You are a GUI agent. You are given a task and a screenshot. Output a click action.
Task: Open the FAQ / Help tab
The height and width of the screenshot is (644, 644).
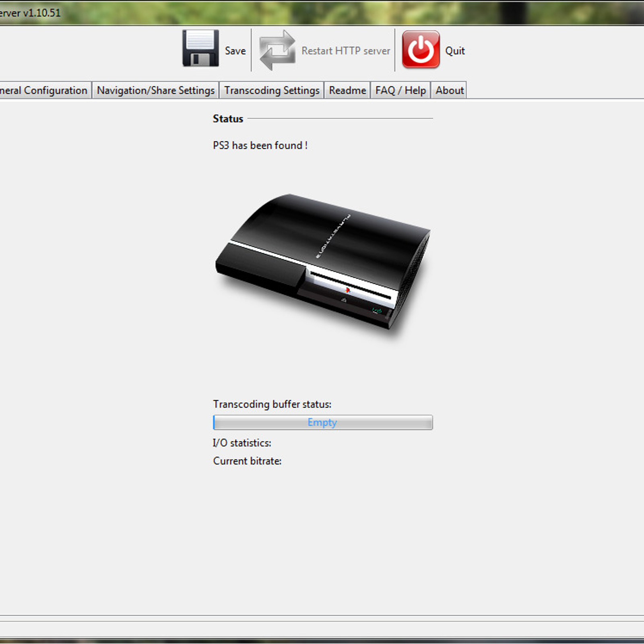(400, 90)
